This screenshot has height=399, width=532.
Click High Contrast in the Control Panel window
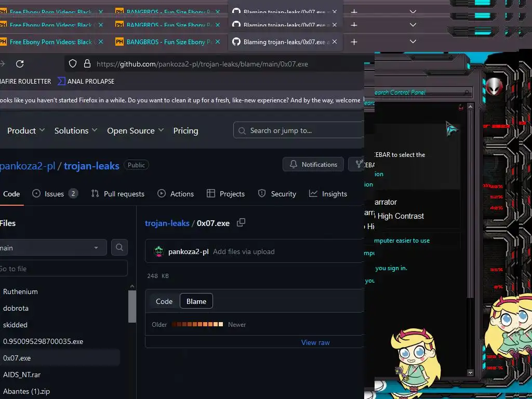tap(401, 216)
